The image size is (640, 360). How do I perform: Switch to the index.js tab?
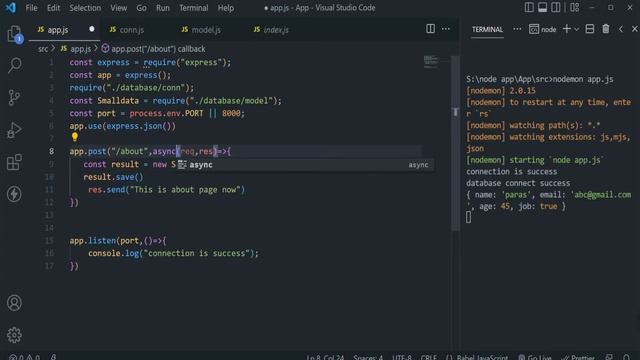point(276,30)
